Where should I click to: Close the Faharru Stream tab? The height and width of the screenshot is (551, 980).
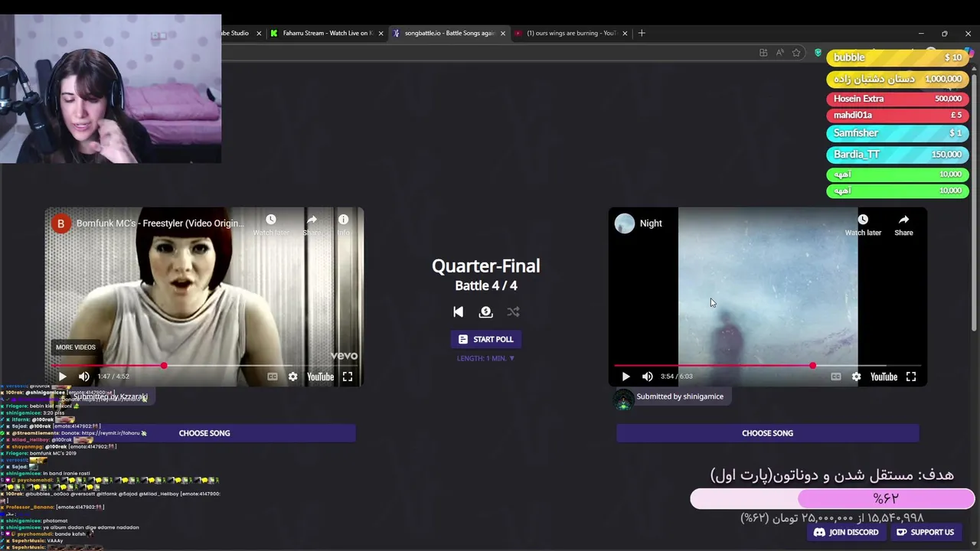(x=381, y=33)
